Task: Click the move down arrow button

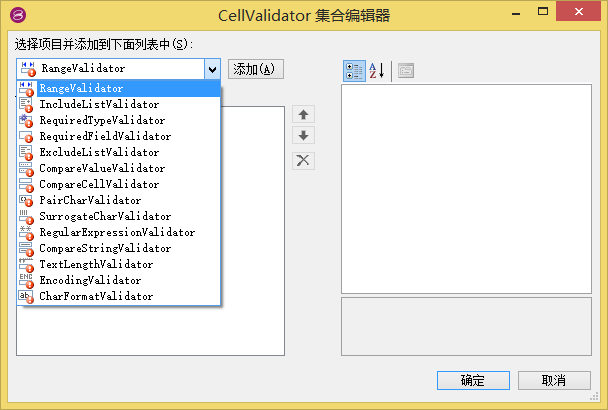Action: [304, 135]
